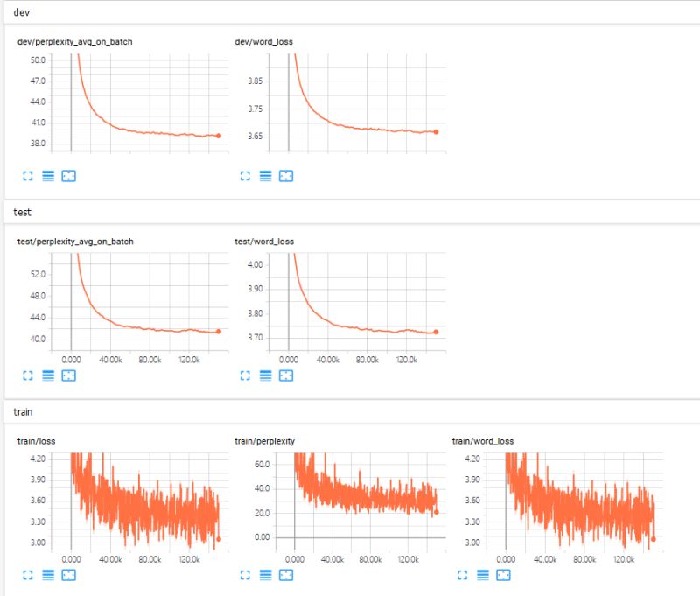Viewport: 700px width, 596px height.
Task: Fit dev/perplexity_avg_on_batch domain to data
Action: (67, 175)
